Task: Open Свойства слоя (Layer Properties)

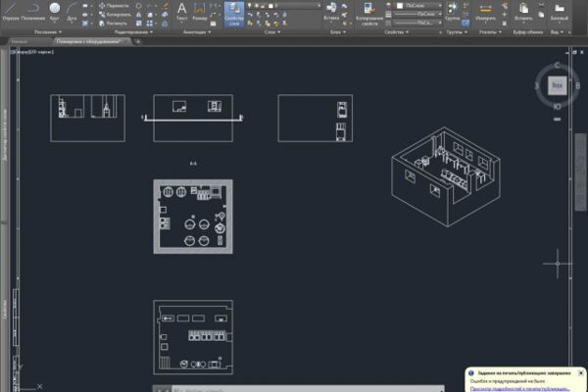Action: click(234, 15)
